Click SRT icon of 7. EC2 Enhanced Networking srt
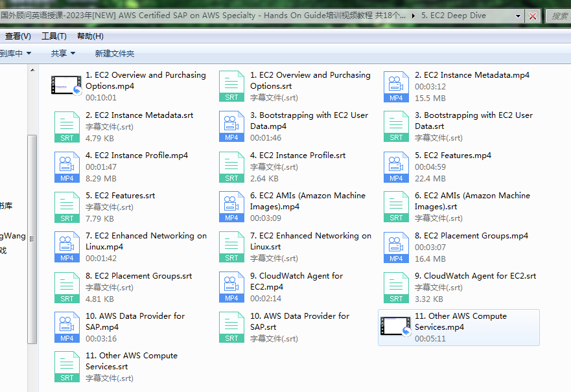Viewport: 571px width, 392px height. (231, 247)
